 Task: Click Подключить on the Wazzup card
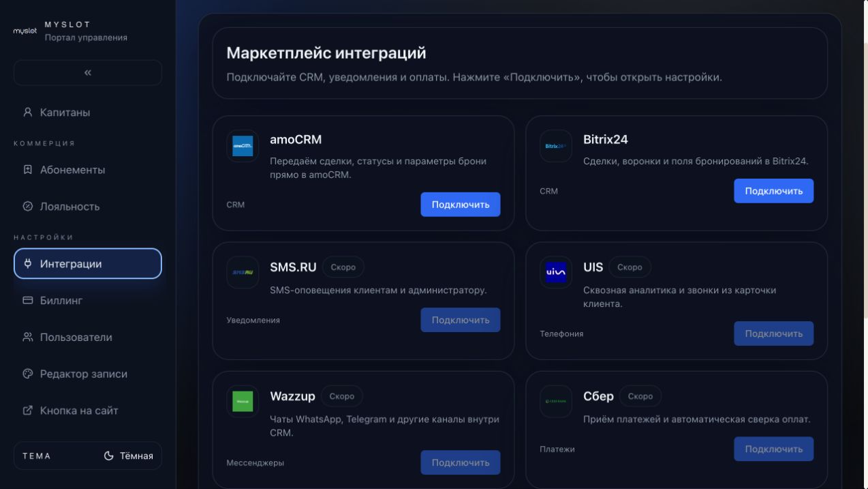pyautogui.click(x=461, y=462)
